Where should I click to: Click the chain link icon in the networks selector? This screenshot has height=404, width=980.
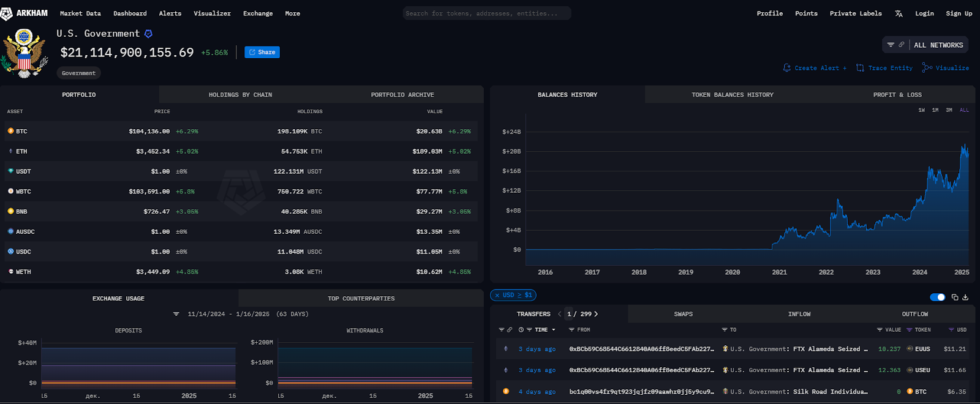[x=901, y=45]
